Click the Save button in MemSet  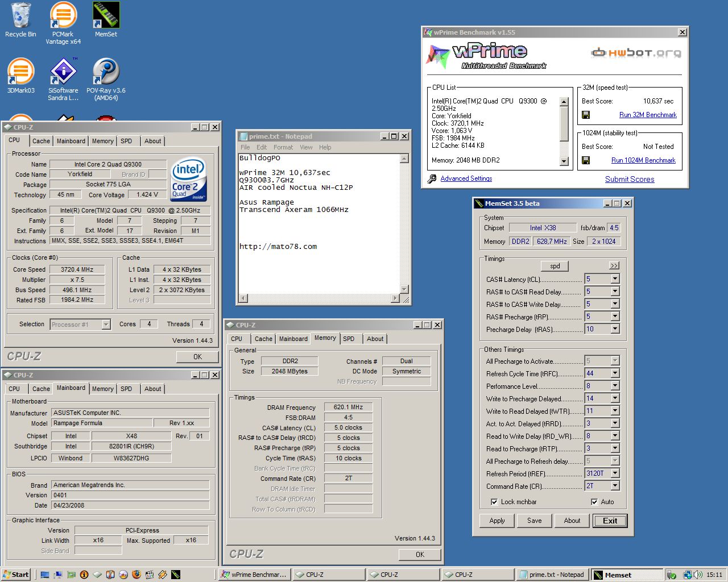(535, 521)
